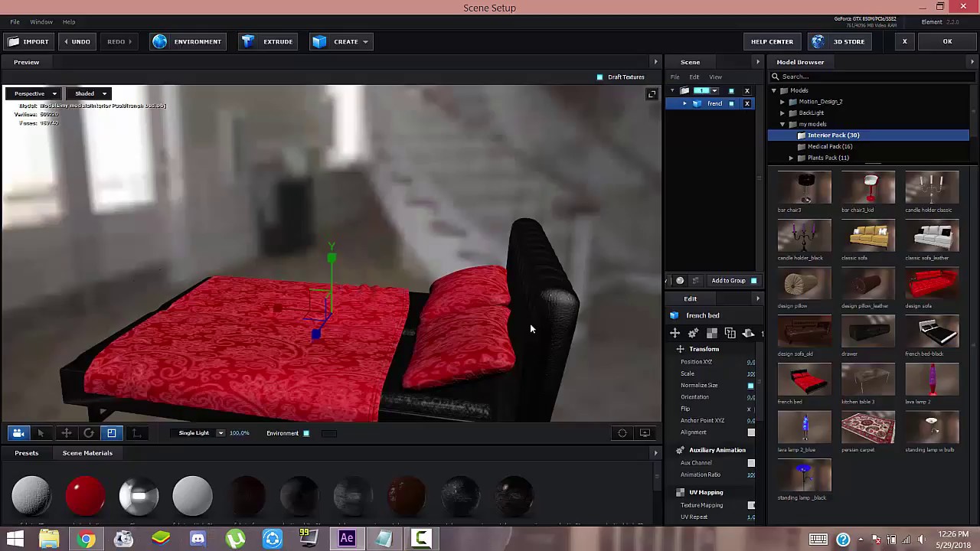Toggle the Environment checkbox
Image resolution: width=980 pixels, height=551 pixels.
(306, 434)
